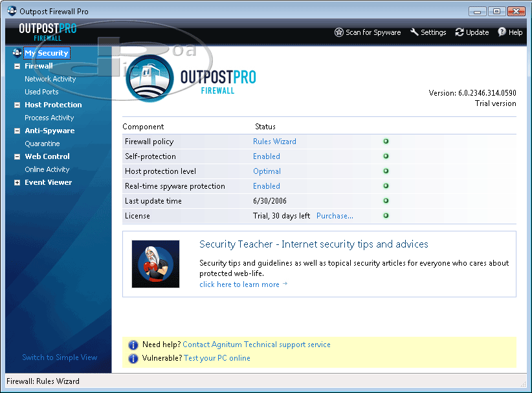
Task: Click the info icon beside Vulnerable
Action: point(133,359)
